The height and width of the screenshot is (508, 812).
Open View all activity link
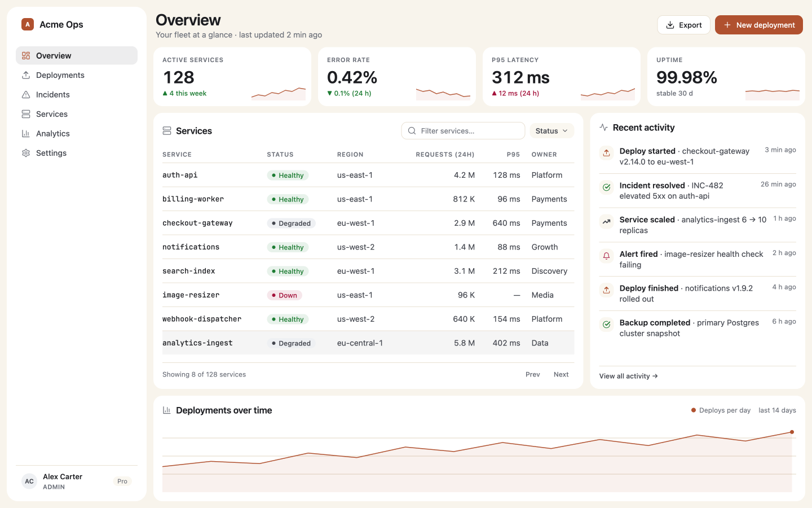coord(629,376)
